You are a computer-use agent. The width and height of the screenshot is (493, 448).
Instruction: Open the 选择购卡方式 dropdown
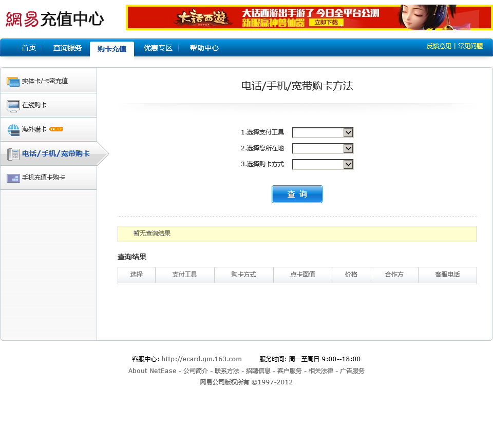(323, 164)
